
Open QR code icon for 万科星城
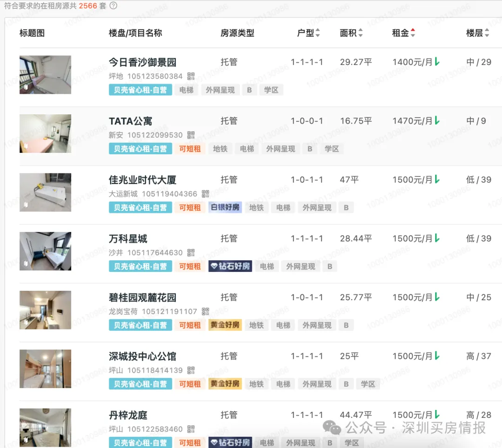(x=191, y=253)
